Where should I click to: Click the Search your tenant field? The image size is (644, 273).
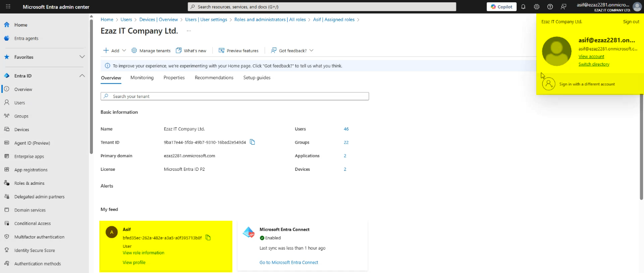pyautogui.click(x=235, y=96)
